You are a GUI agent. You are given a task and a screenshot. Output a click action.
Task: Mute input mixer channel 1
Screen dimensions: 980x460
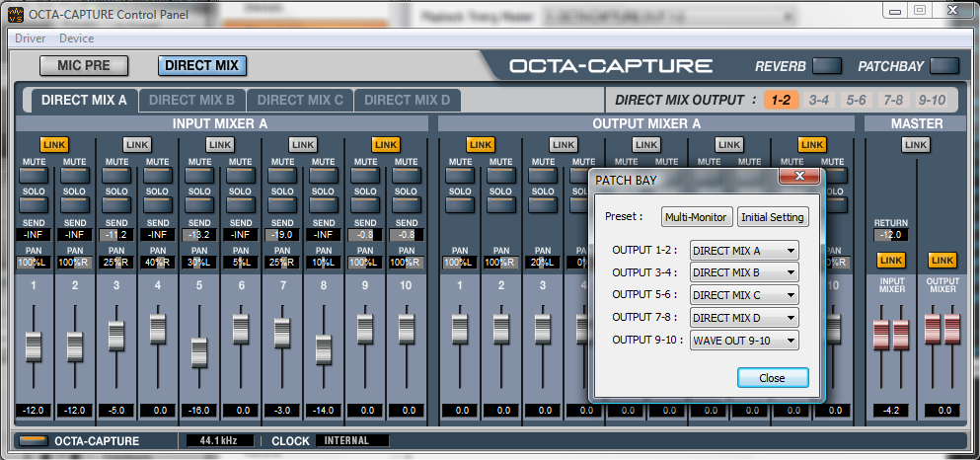(33, 175)
